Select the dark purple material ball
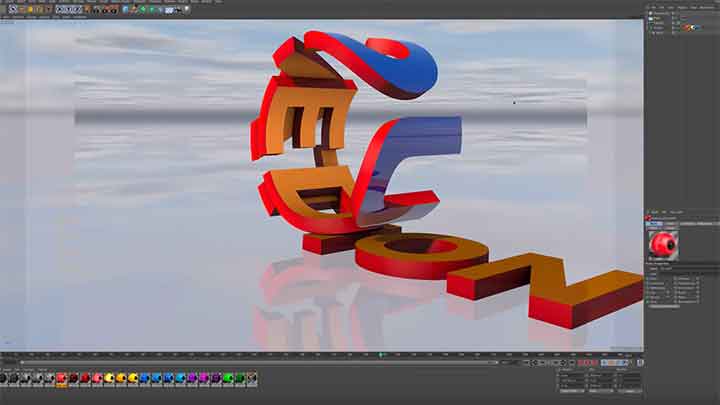720x405 pixels. point(215,378)
